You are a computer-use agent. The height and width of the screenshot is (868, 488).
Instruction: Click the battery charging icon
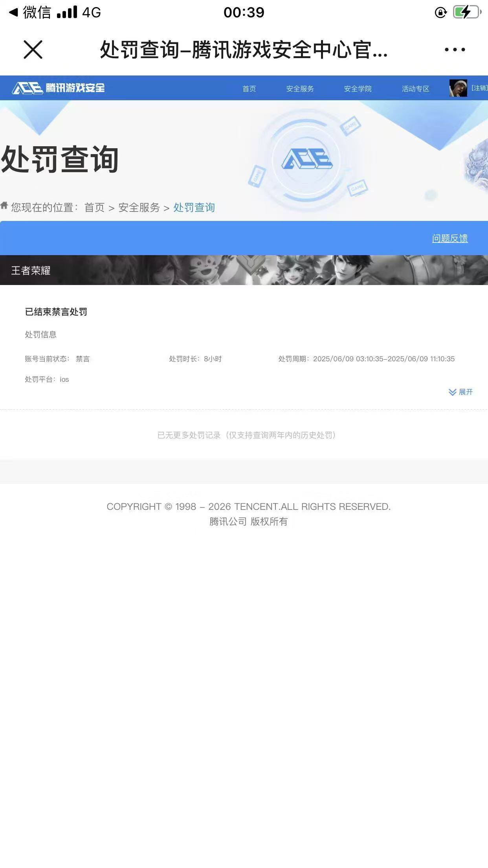click(x=467, y=12)
